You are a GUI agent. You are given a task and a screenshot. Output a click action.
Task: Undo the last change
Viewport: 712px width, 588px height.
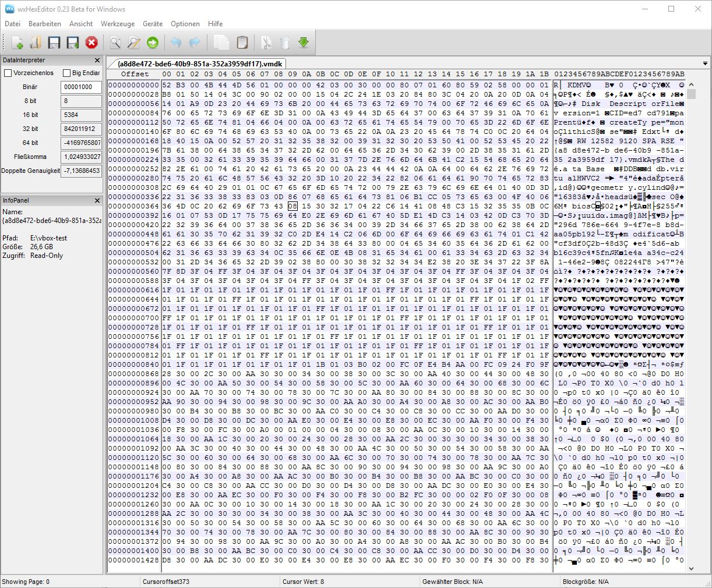click(x=176, y=42)
